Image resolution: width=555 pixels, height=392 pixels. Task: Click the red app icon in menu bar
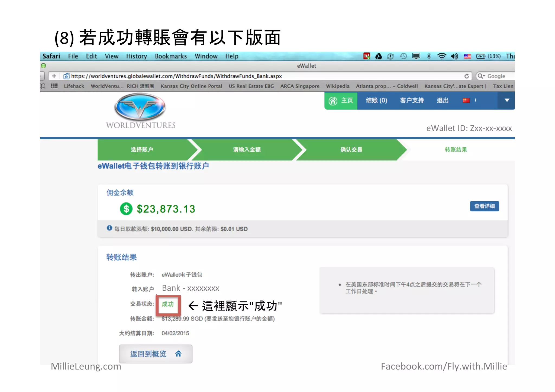pos(366,56)
